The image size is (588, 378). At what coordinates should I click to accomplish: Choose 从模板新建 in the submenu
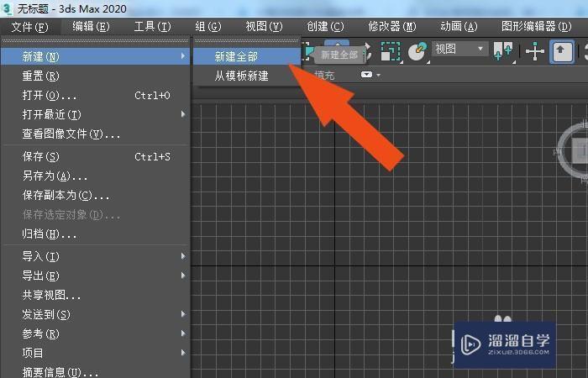click(x=247, y=76)
